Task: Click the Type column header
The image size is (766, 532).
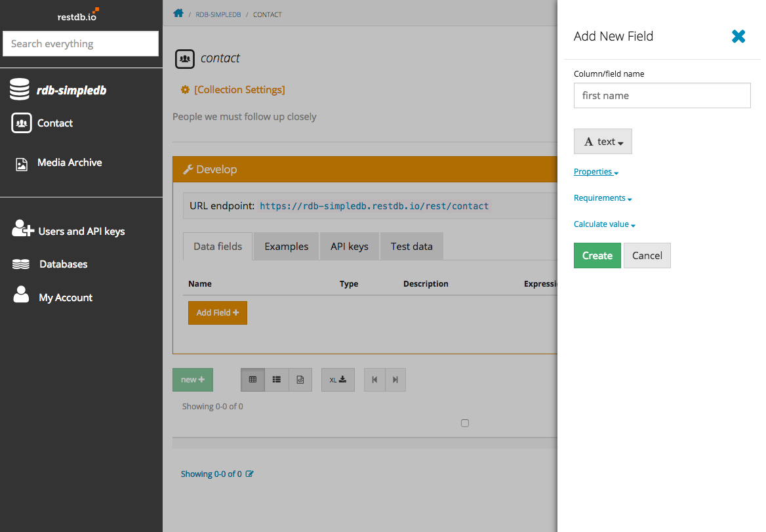Action: point(349,284)
